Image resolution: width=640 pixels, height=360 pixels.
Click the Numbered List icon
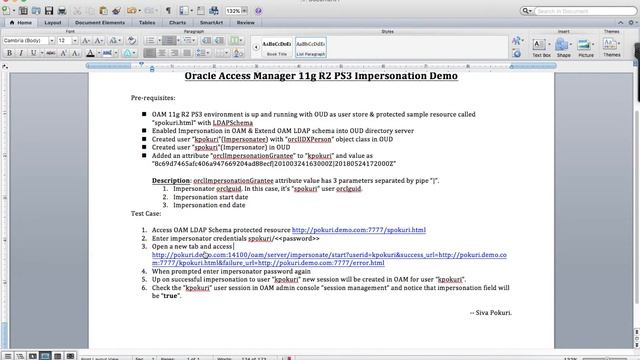169,40
